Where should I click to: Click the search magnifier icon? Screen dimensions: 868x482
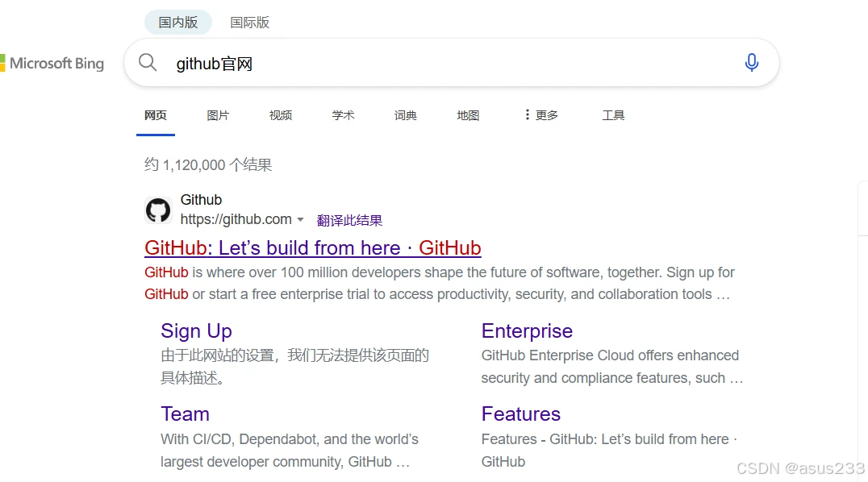pos(148,63)
